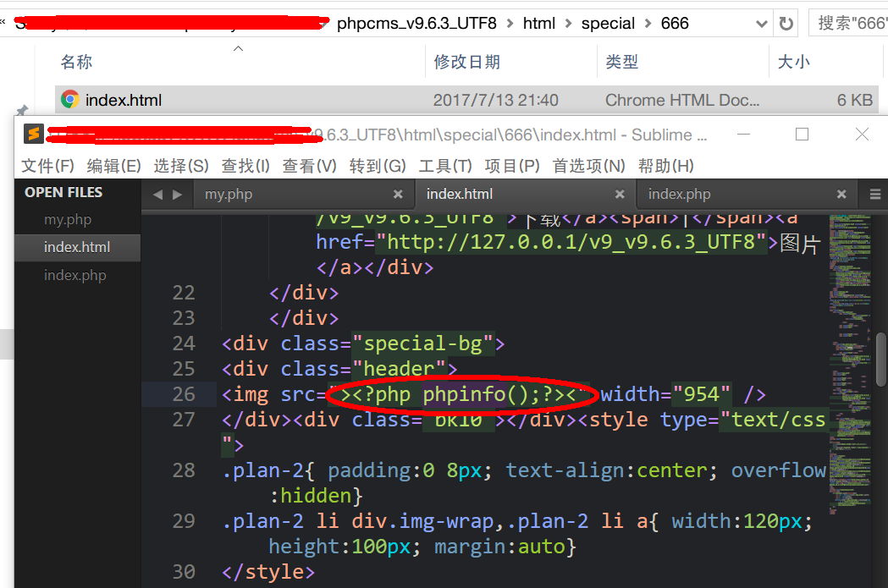This screenshot has width=888, height=588.
Task: Click the Chrome icon next to index.html
Action: click(69, 99)
